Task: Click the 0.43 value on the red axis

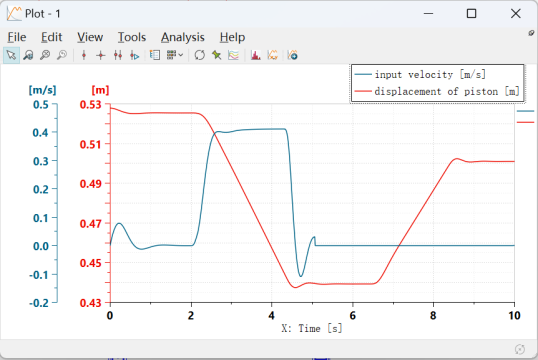Action: pyautogui.click(x=91, y=303)
